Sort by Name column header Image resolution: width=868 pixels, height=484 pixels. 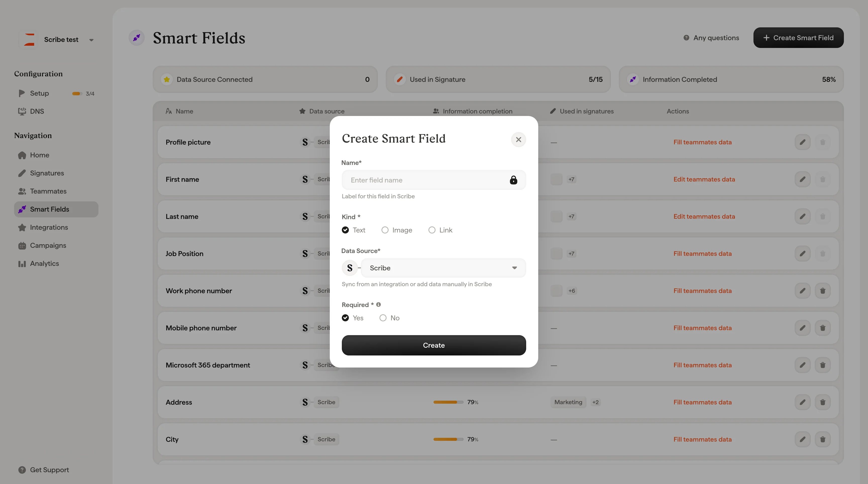[x=179, y=111]
